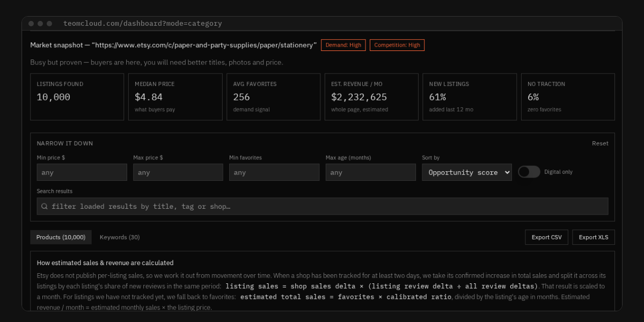Focus the Min favorites field

[274, 172]
